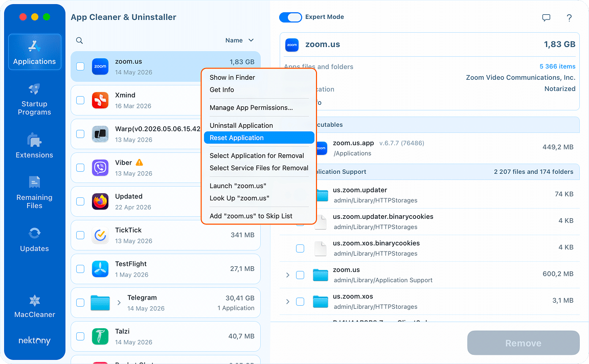The image size is (589, 364).
Task: Open help question mark icon
Action: coord(569,18)
